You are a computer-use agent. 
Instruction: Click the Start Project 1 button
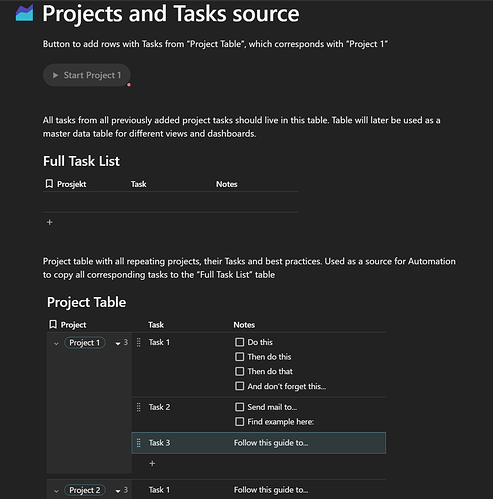[87, 75]
